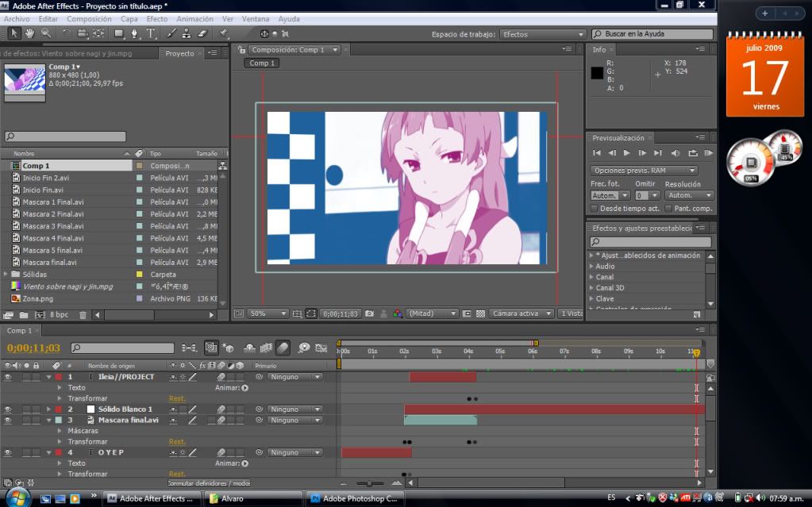
Task: Click Draft 3D icon in timeline
Action: click(228, 348)
